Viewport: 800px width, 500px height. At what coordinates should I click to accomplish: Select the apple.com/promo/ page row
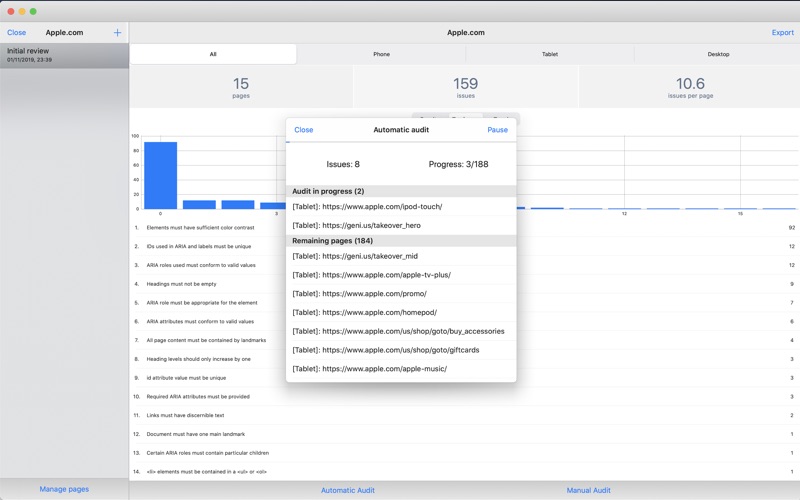[401, 294]
